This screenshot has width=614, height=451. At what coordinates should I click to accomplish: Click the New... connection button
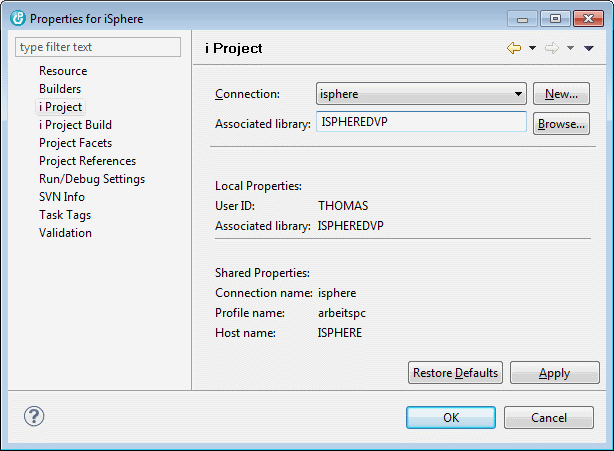[561, 94]
